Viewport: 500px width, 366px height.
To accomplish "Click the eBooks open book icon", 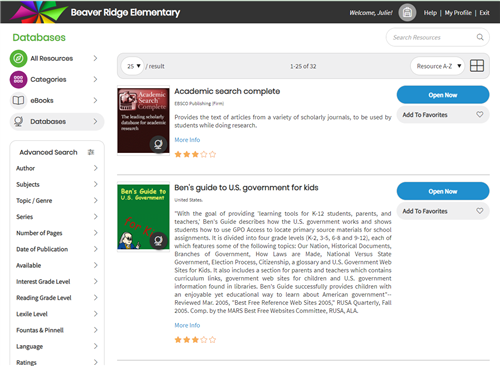I will pyautogui.click(x=18, y=100).
